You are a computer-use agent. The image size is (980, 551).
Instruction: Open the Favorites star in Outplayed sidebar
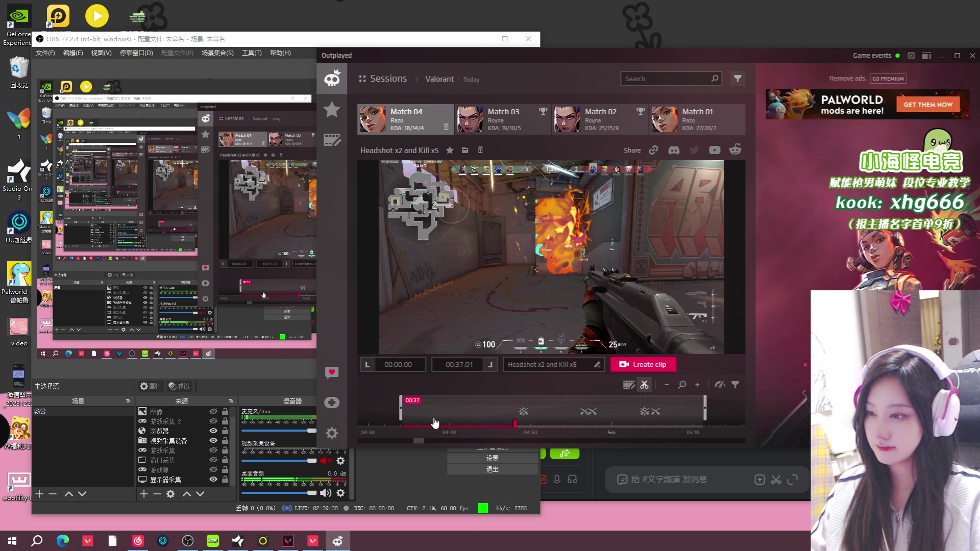[332, 109]
